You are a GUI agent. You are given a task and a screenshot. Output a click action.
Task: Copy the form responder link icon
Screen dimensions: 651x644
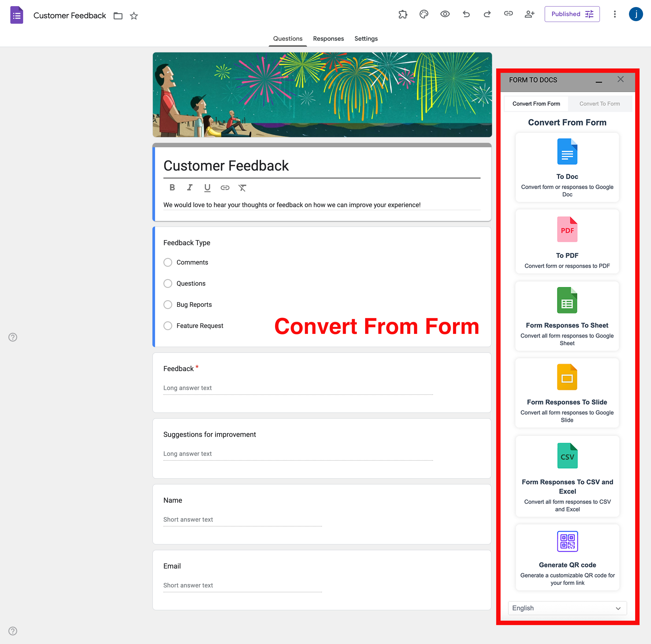[508, 14]
